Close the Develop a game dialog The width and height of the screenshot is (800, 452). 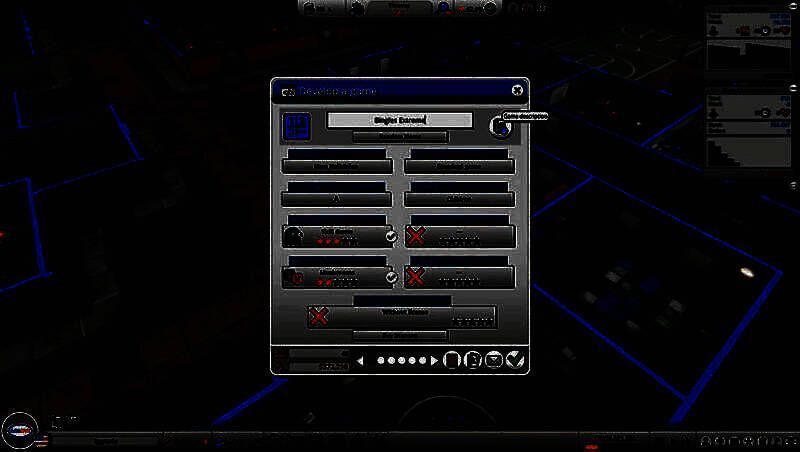517,90
